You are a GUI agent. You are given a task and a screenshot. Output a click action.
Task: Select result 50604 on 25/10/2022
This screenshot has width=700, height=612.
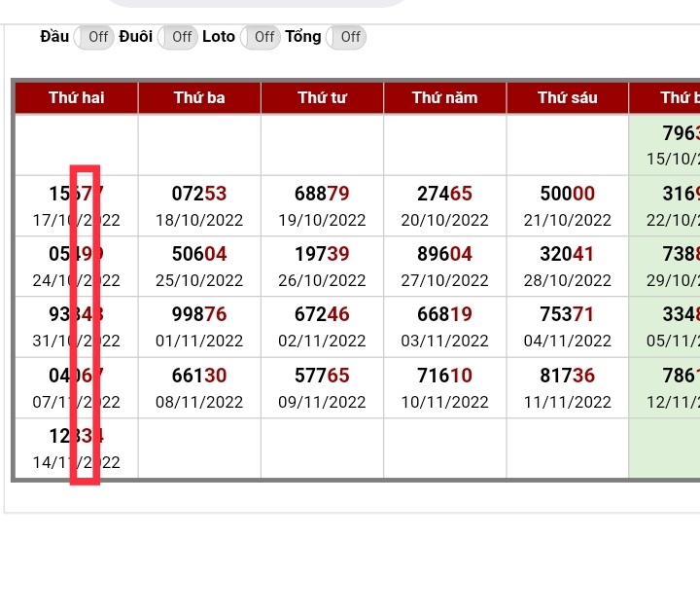tap(199, 254)
